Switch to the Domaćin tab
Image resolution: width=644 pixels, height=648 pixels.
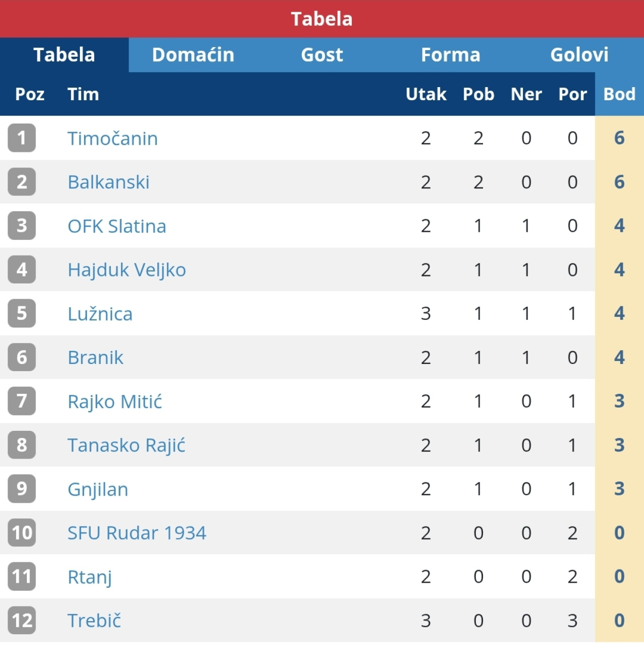pyautogui.click(x=193, y=55)
